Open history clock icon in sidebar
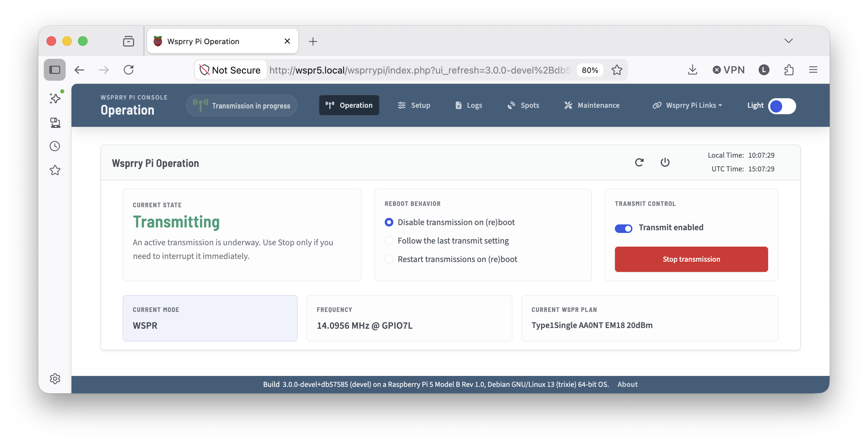This screenshot has width=868, height=444. pos(55,146)
